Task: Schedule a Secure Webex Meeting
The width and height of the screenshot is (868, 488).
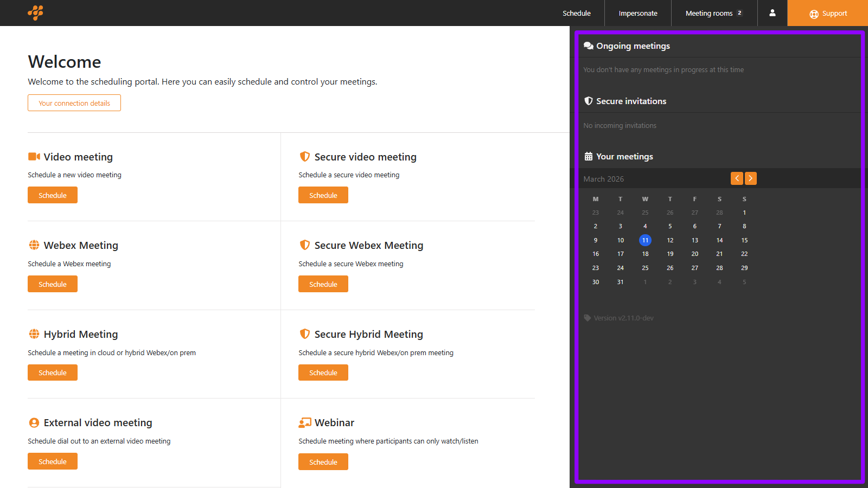Action: pos(323,284)
